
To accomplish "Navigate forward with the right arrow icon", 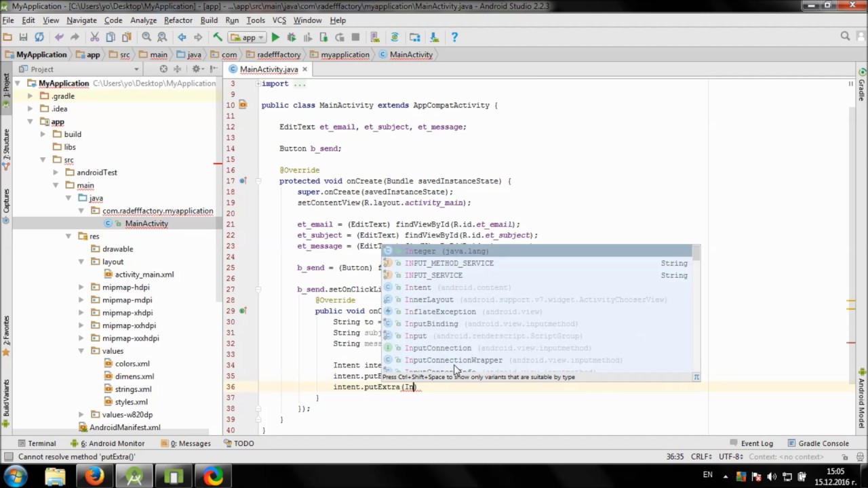I will click(198, 37).
